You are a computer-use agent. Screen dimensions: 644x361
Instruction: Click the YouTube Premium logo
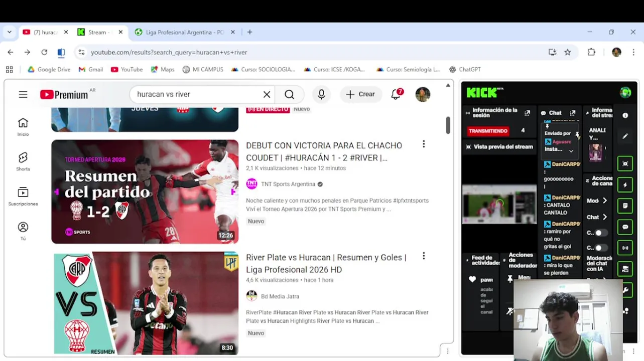(x=64, y=94)
